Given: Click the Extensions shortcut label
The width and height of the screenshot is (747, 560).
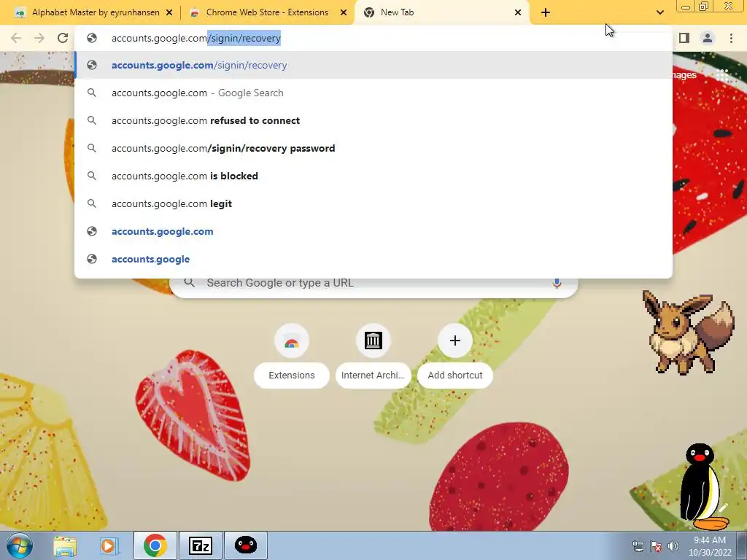Looking at the screenshot, I should click(292, 376).
